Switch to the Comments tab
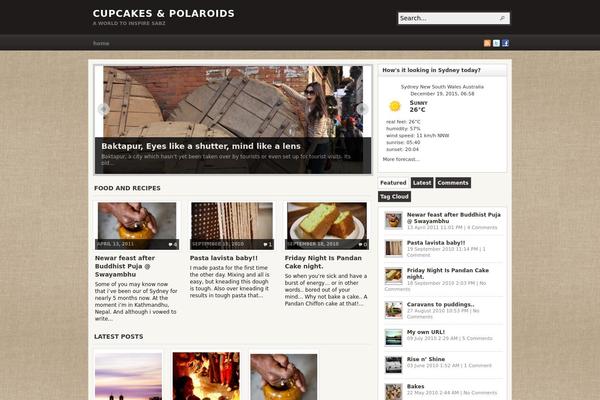This screenshot has width=600, height=400. tap(453, 183)
